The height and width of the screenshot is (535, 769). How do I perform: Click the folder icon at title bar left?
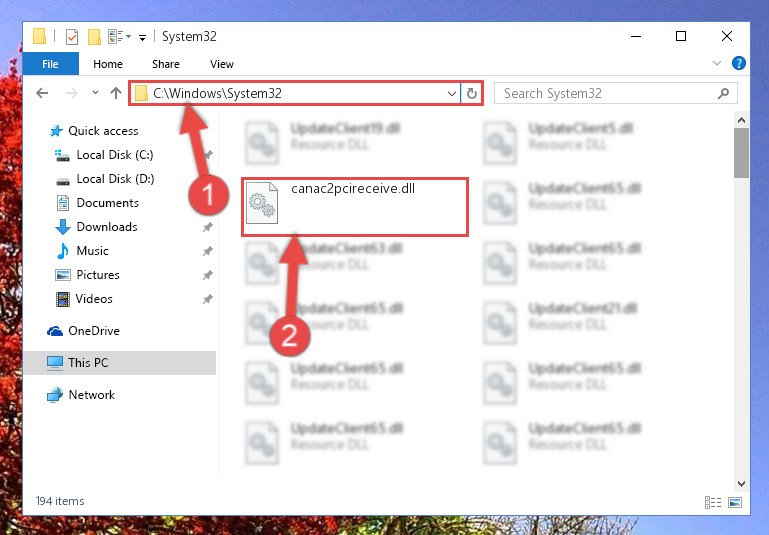39,36
